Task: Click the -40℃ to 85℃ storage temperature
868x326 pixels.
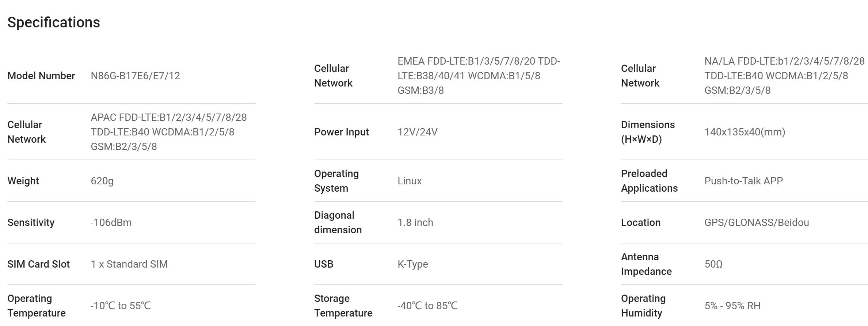Action: coord(427,306)
